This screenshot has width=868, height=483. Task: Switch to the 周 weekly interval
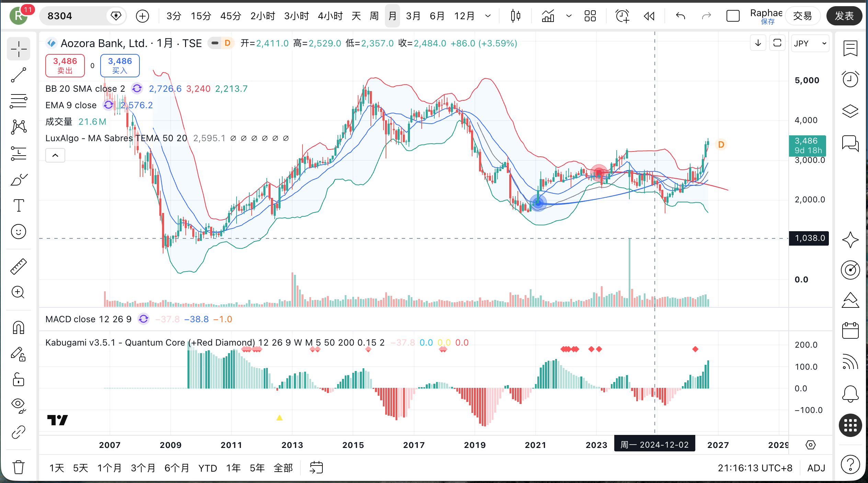(x=374, y=16)
